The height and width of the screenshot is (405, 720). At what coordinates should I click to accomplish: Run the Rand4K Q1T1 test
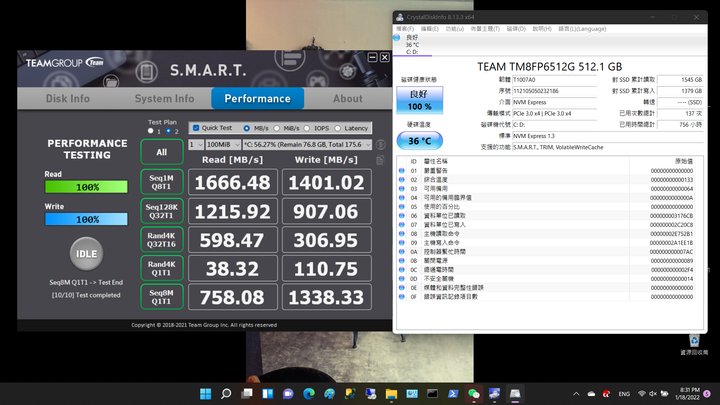point(162,268)
